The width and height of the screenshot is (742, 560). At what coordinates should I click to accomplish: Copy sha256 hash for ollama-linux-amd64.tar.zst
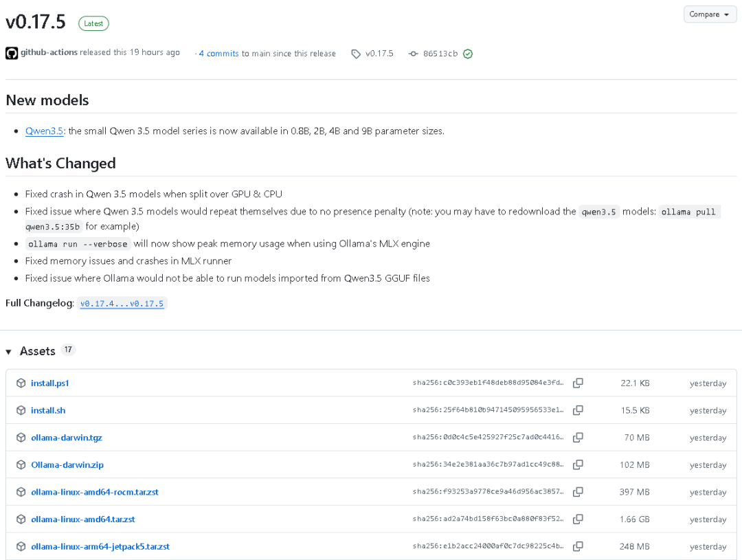pos(578,519)
